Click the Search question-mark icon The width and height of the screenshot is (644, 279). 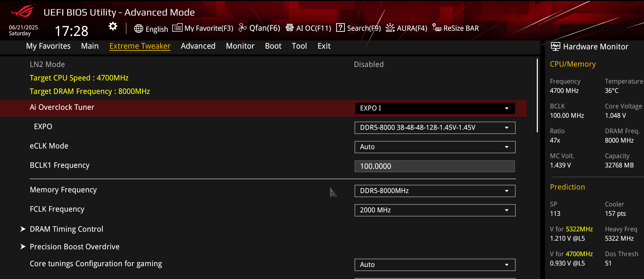tap(341, 28)
